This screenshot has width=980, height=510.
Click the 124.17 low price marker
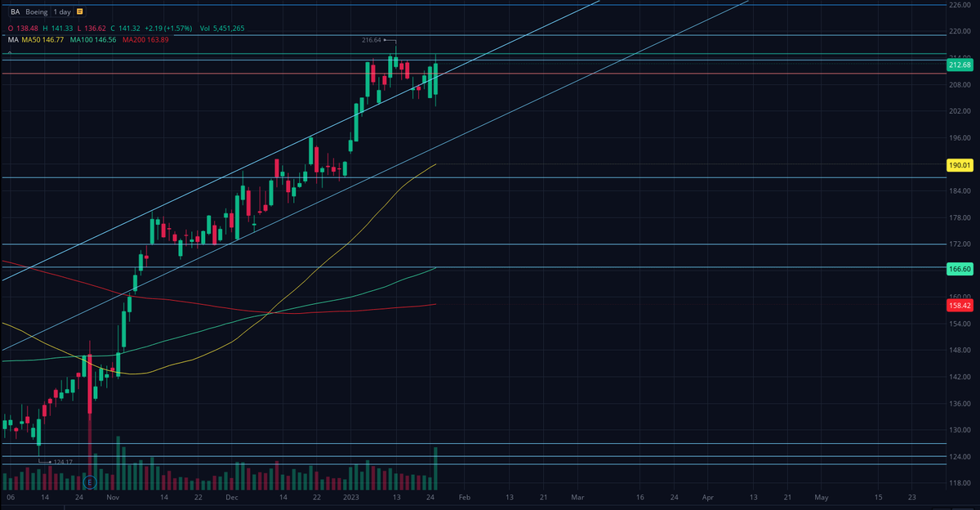62,462
